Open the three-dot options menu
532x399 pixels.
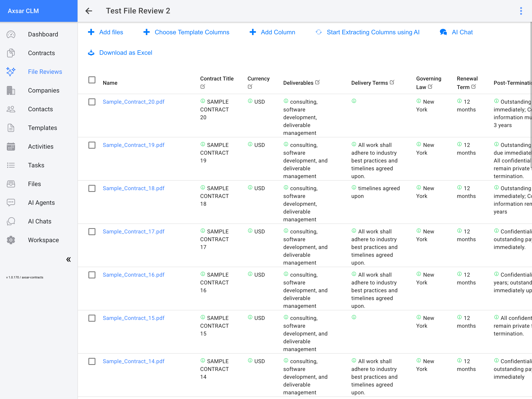[x=521, y=11]
